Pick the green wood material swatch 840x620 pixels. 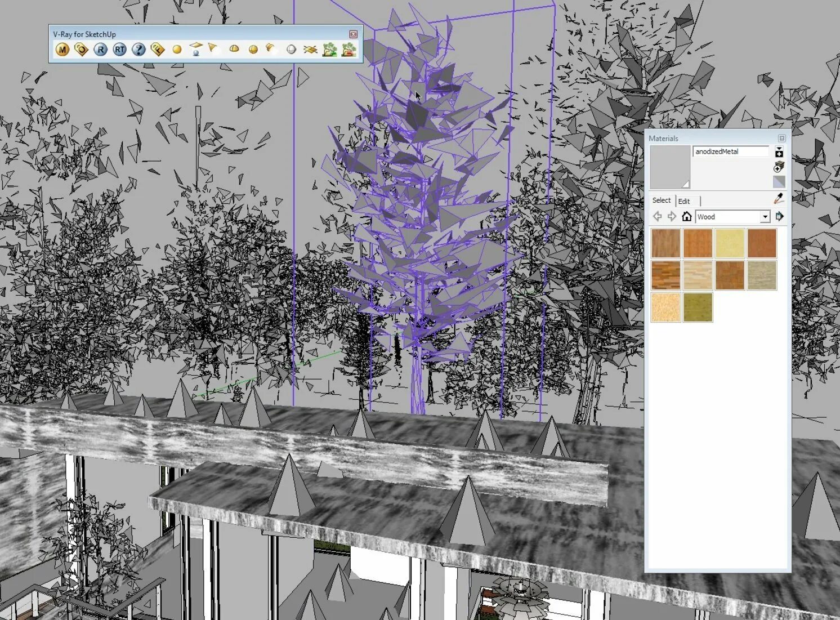point(698,307)
